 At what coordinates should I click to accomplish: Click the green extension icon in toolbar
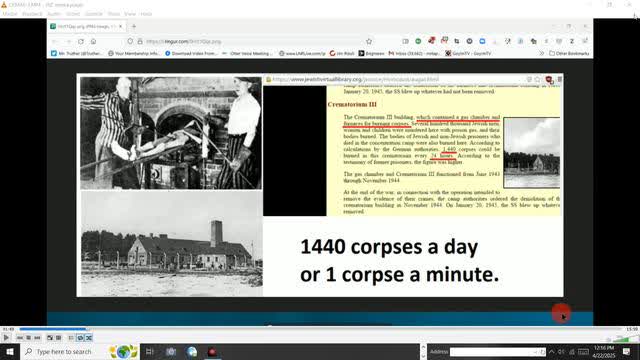(x=418, y=41)
